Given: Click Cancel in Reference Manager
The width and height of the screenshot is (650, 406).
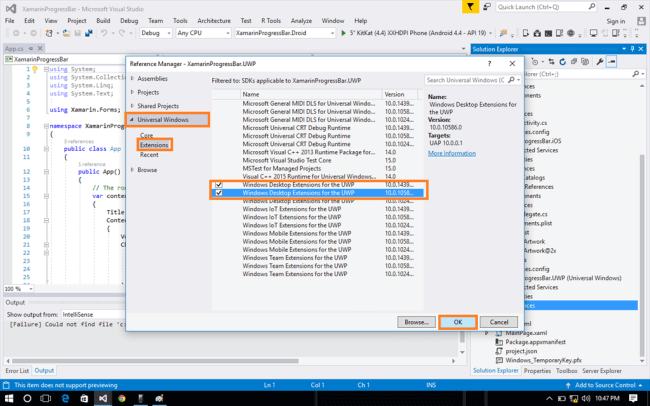Looking at the screenshot, I should coord(499,322).
